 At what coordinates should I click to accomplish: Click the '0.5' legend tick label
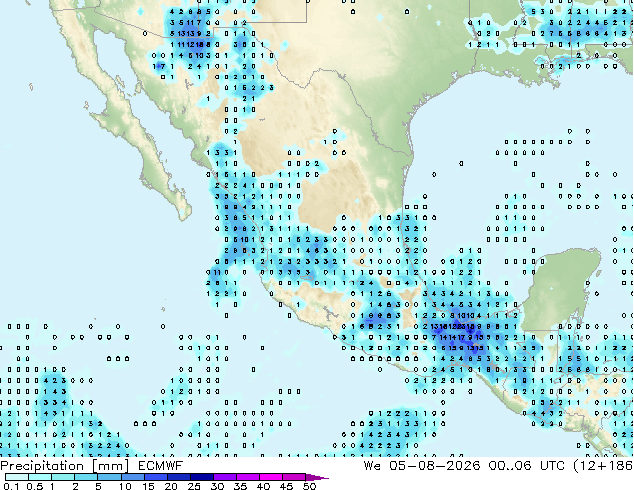[35, 486]
